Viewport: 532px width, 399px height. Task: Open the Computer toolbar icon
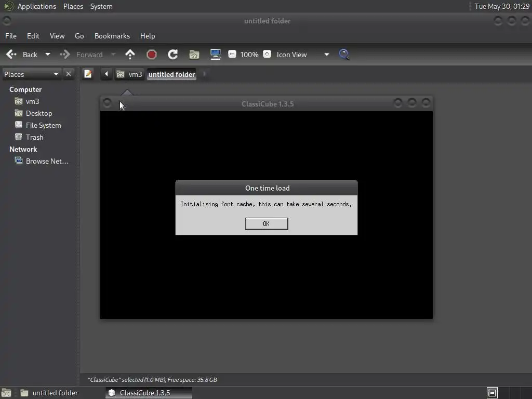point(216,55)
